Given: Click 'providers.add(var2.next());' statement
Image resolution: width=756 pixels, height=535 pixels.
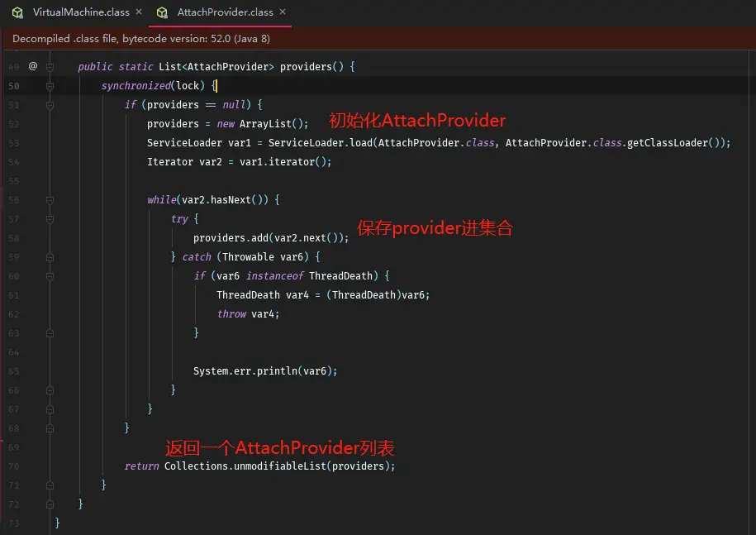Looking at the screenshot, I should point(271,238).
